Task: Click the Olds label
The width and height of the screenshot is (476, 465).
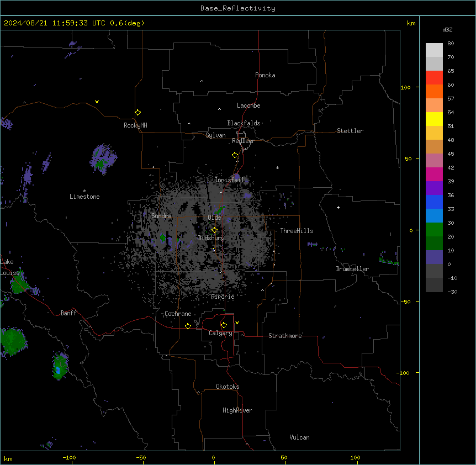Action: coord(214,218)
